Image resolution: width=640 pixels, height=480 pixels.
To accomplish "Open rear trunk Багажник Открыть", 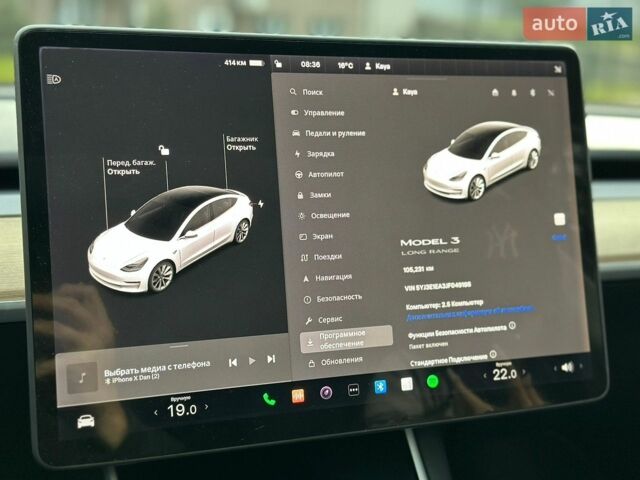I will pyautogui.click(x=242, y=143).
